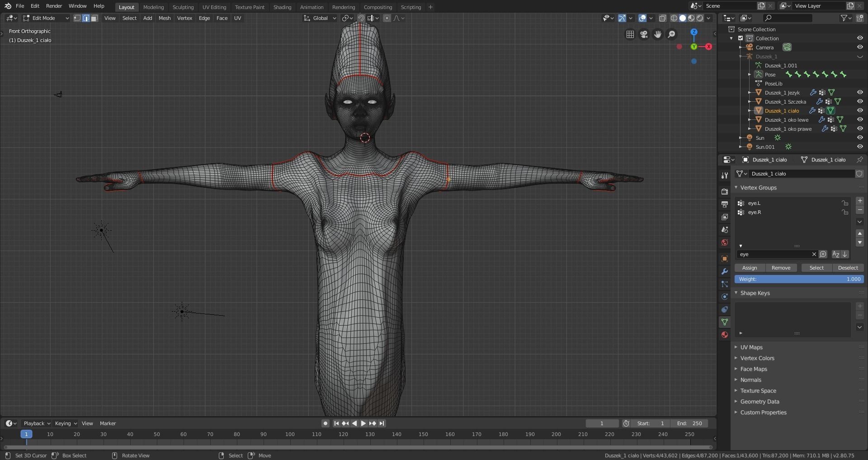Add a new vertex group with plus
This screenshot has width=868, height=460.
tap(860, 201)
